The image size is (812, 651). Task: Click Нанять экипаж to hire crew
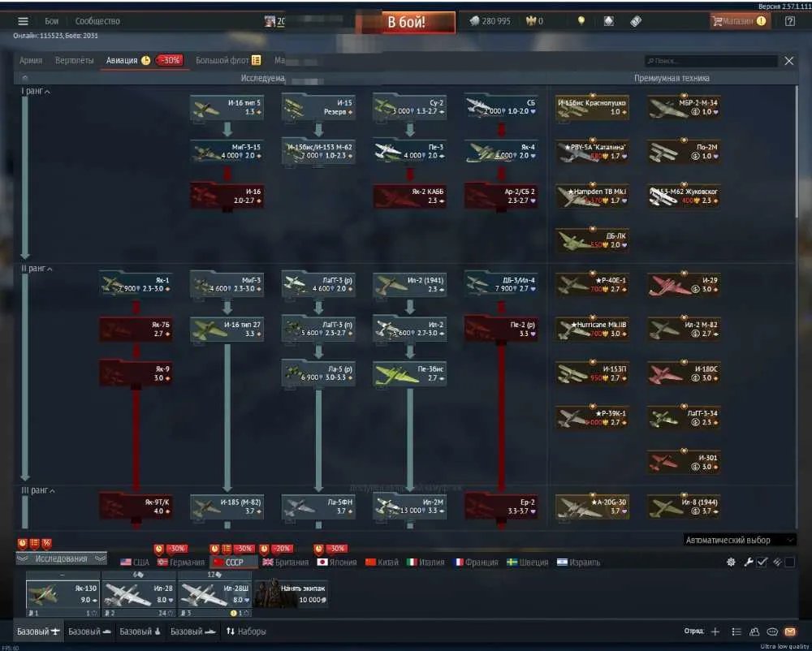pos(291,593)
